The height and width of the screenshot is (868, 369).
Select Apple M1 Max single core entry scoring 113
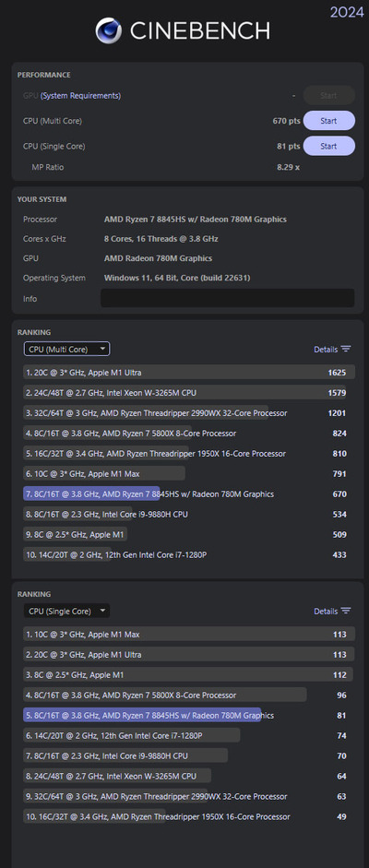(x=188, y=635)
